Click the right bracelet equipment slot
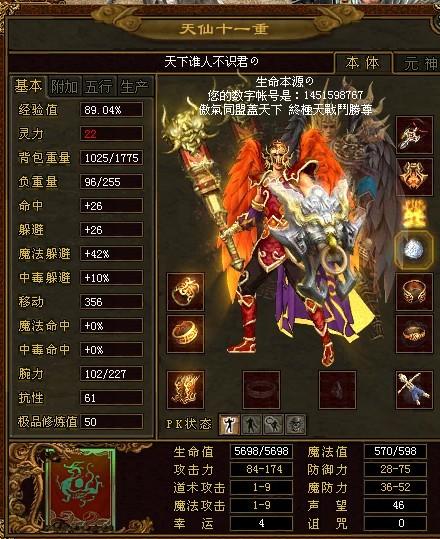The width and height of the screenshot is (440, 539). coord(414,292)
